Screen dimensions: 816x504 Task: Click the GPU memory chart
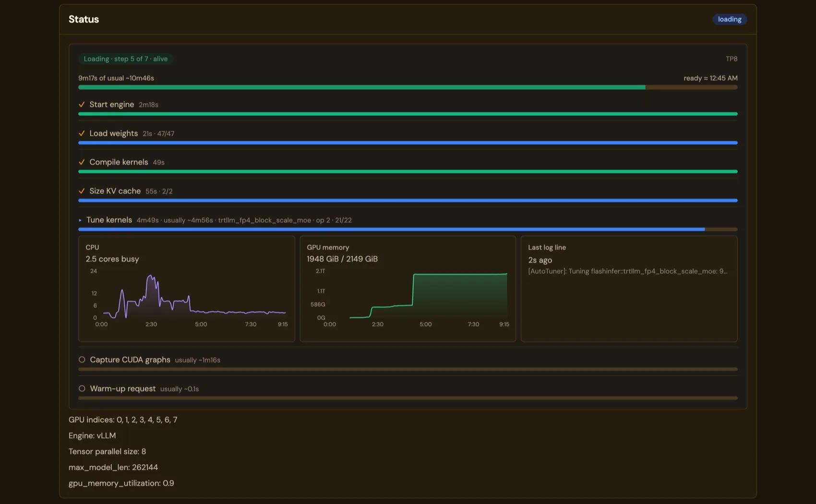click(x=408, y=298)
